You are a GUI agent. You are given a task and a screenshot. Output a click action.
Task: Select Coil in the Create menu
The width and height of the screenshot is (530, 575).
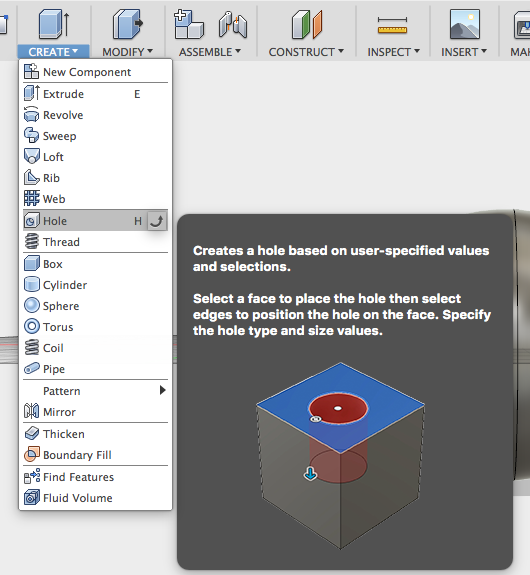(95, 348)
